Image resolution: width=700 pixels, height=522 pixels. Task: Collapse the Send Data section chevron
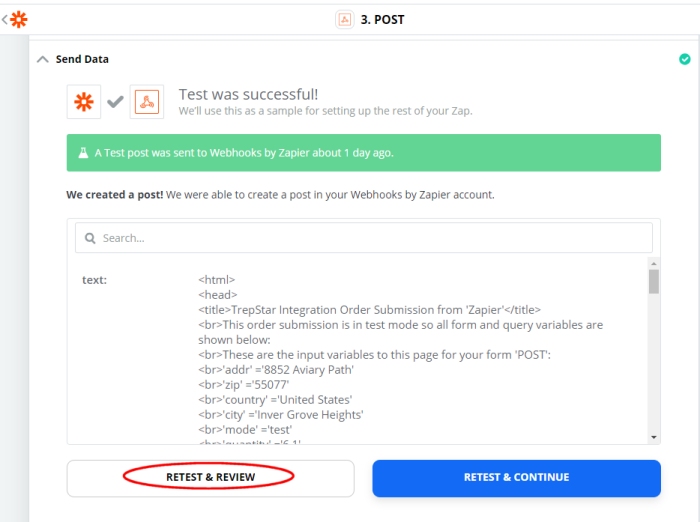(x=42, y=59)
